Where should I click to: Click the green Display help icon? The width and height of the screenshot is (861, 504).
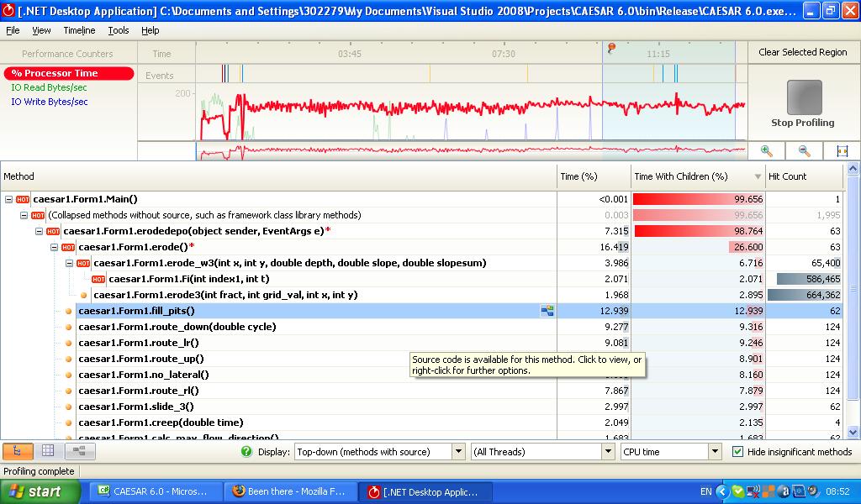(246, 451)
